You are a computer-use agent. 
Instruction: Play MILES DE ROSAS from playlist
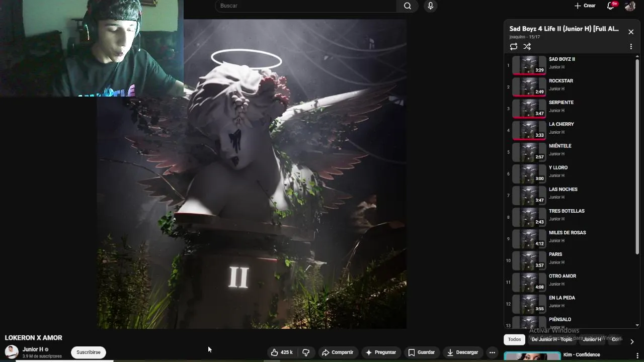[570, 238]
